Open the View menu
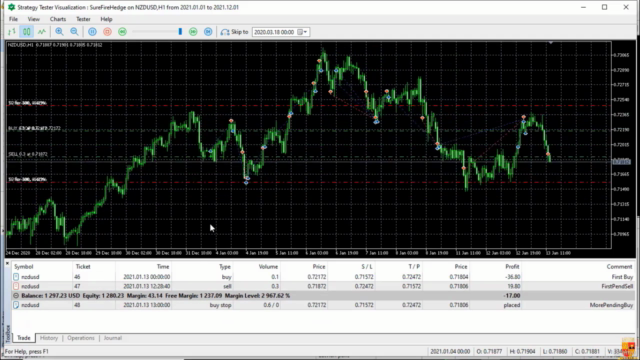Viewport: 640px width, 360px height. (33, 19)
